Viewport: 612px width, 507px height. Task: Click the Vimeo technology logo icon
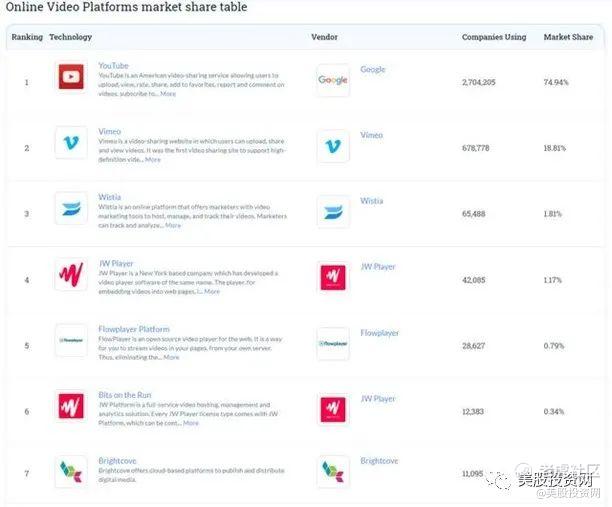click(71, 144)
